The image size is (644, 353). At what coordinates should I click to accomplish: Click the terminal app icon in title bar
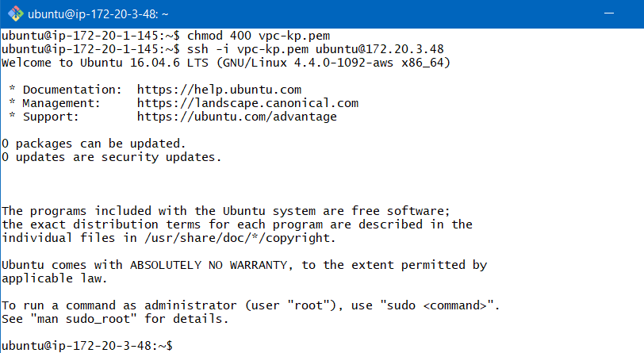click(13, 13)
